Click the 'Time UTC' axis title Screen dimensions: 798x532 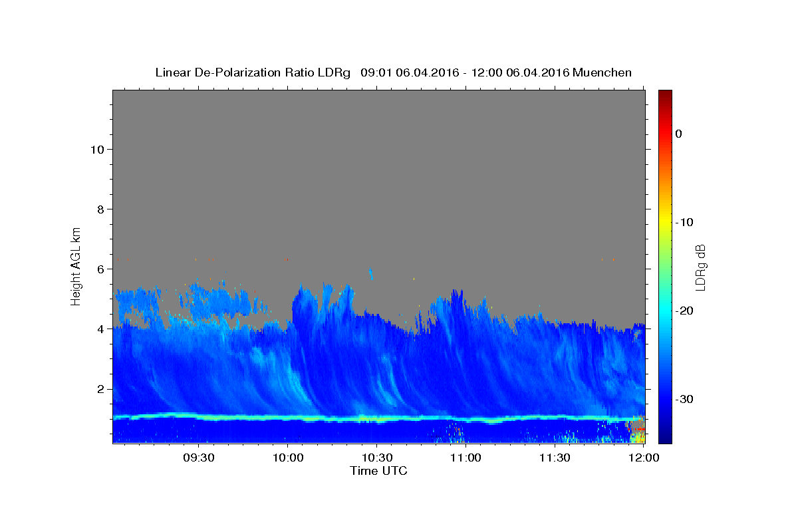pos(378,471)
